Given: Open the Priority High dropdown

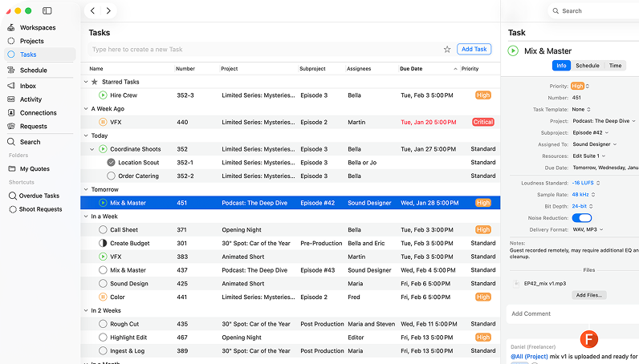Looking at the screenshot, I should tap(580, 86).
